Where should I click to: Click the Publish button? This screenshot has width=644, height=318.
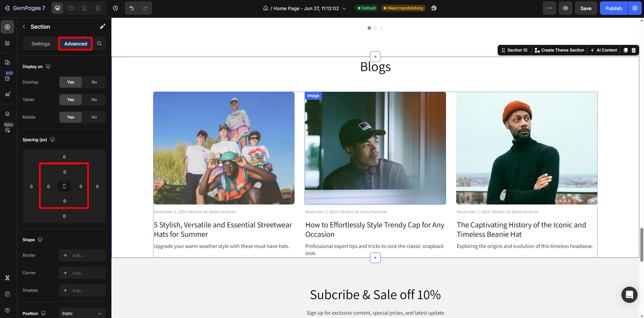[x=613, y=8]
